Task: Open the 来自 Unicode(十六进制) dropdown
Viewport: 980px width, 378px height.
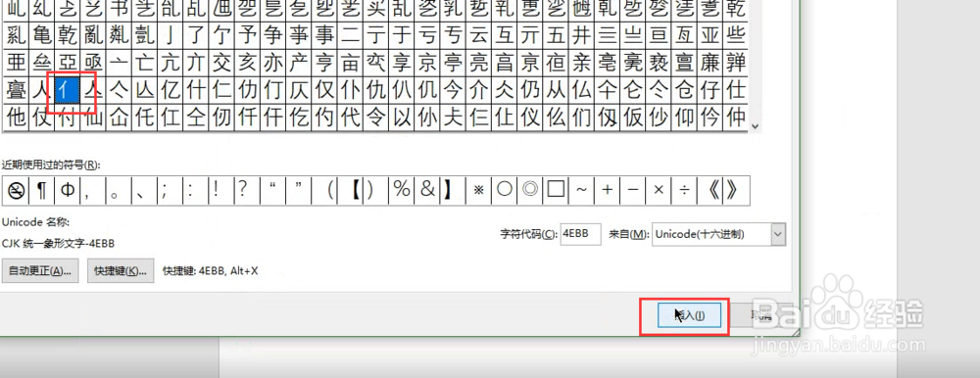Action: coord(718,234)
